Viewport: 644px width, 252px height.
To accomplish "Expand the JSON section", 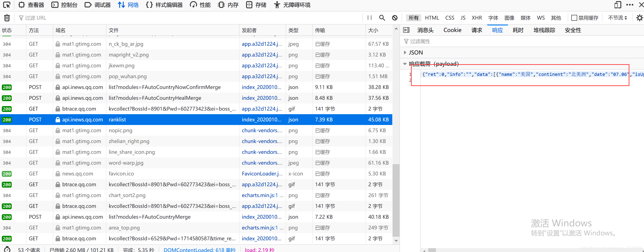I will (x=405, y=52).
